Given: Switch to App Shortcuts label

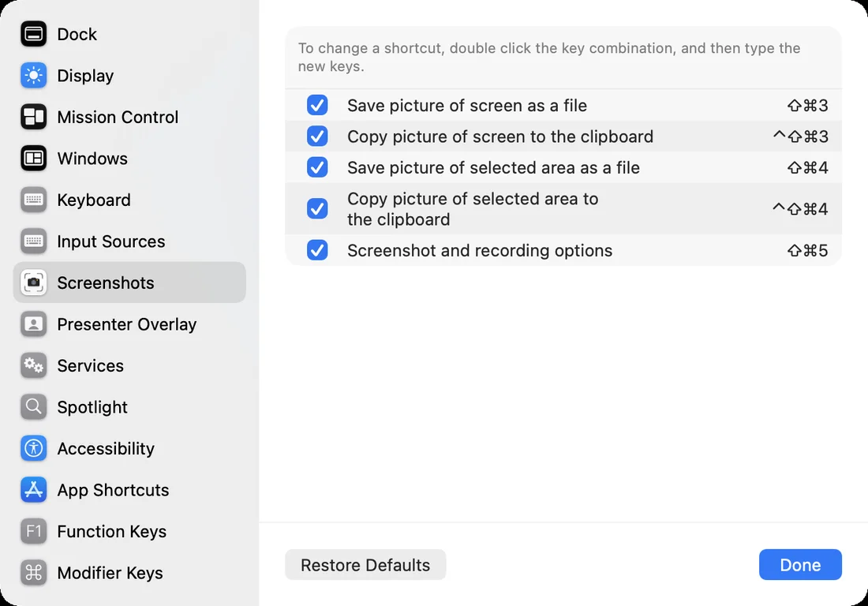Looking at the screenshot, I should pos(113,490).
